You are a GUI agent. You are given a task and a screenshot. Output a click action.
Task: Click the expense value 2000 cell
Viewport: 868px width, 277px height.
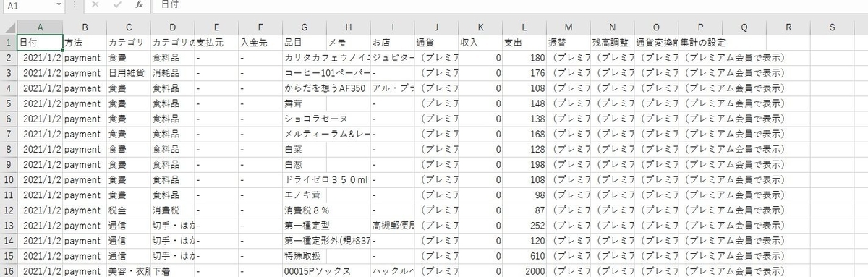(x=524, y=270)
